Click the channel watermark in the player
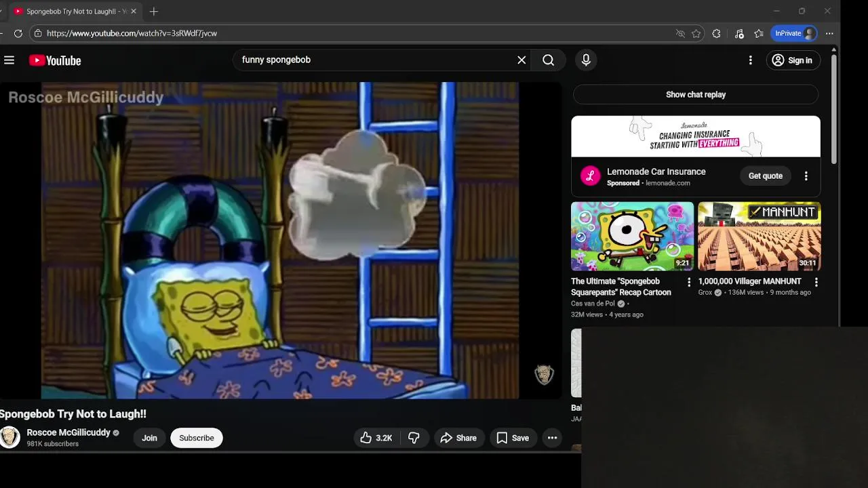 (x=544, y=375)
